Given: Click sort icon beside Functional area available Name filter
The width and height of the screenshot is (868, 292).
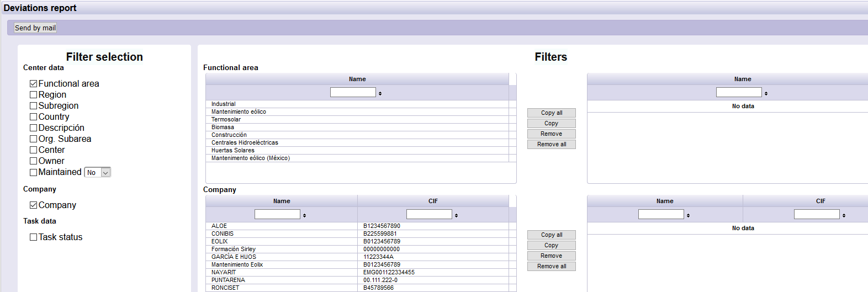Looking at the screenshot, I should click(380, 93).
